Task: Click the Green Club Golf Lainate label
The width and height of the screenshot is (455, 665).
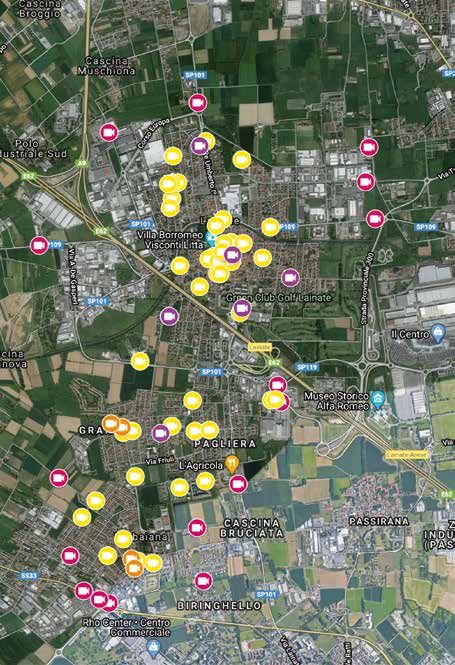Action: pyautogui.click(x=279, y=298)
